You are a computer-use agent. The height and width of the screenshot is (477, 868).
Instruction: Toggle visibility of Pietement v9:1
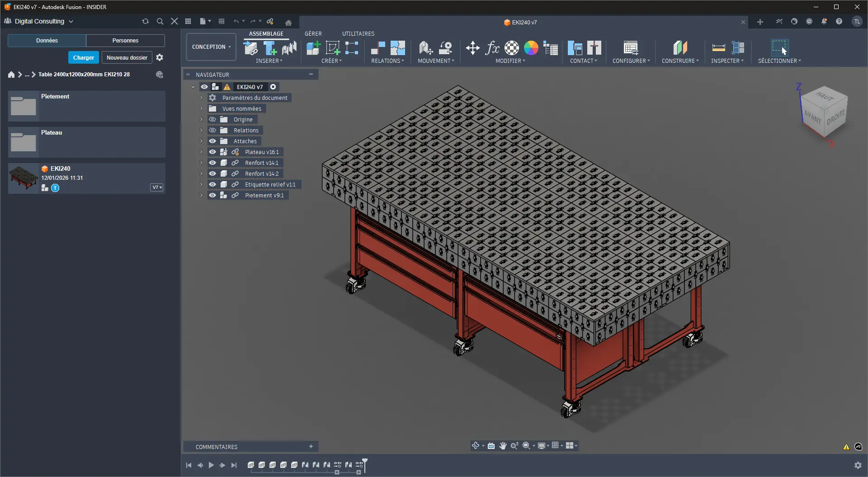[x=212, y=196]
